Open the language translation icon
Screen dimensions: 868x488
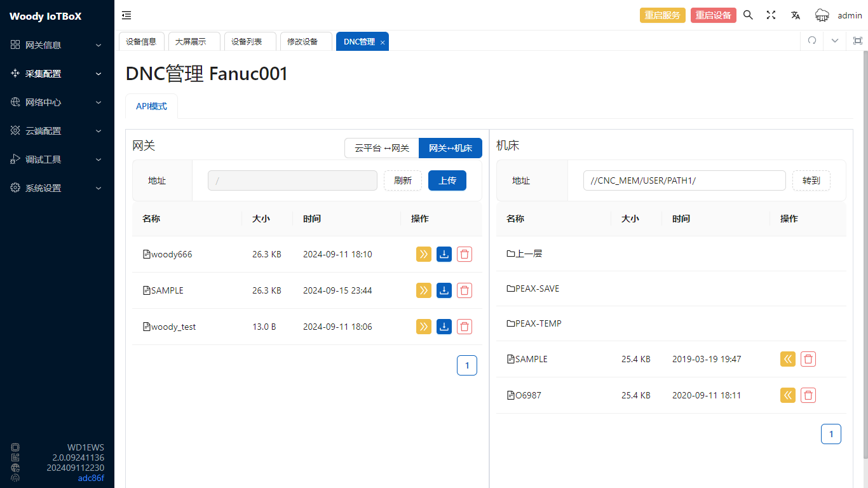pyautogui.click(x=795, y=15)
